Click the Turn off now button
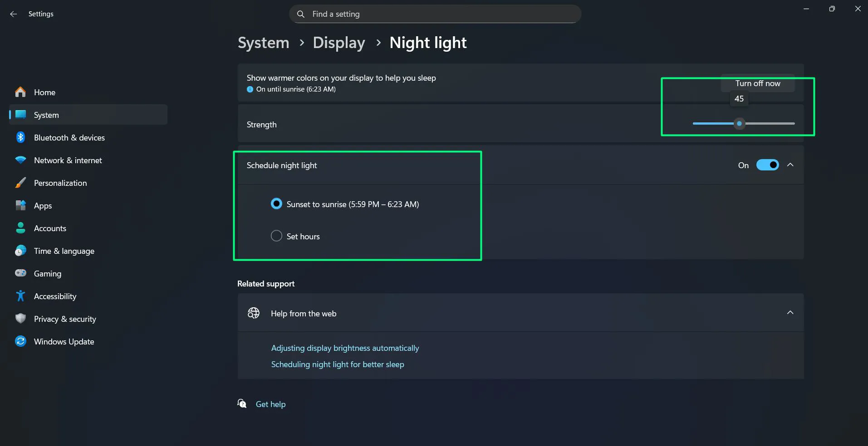Screen dimensions: 868x446 point(757,83)
